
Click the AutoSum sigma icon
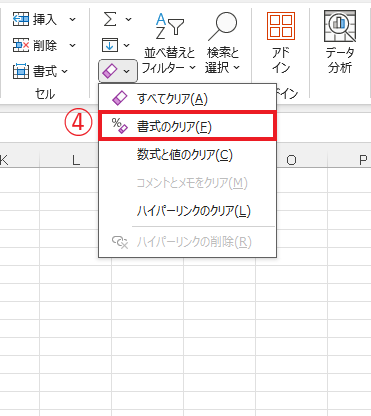[x=110, y=19]
